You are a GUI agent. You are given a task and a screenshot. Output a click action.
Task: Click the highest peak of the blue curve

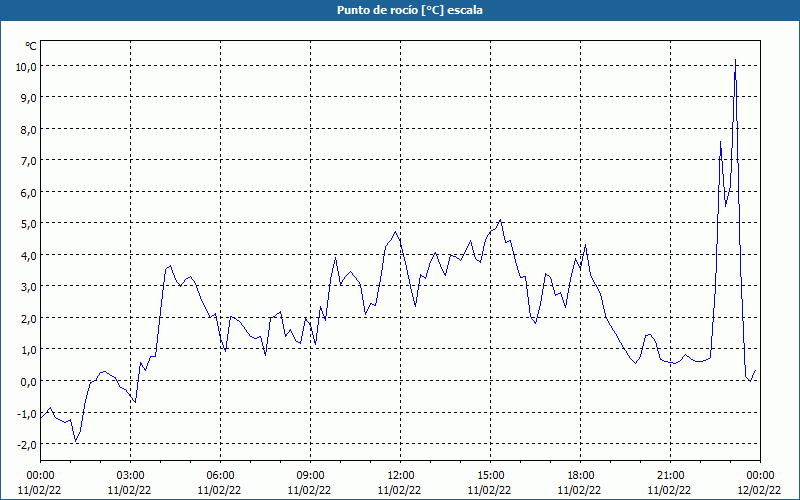(x=735, y=60)
